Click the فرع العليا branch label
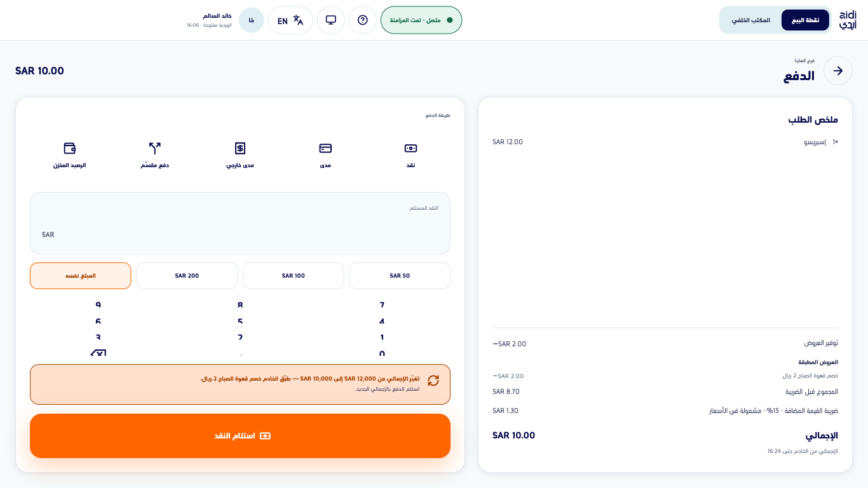This screenshot has height=488, width=868. pos(804,61)
